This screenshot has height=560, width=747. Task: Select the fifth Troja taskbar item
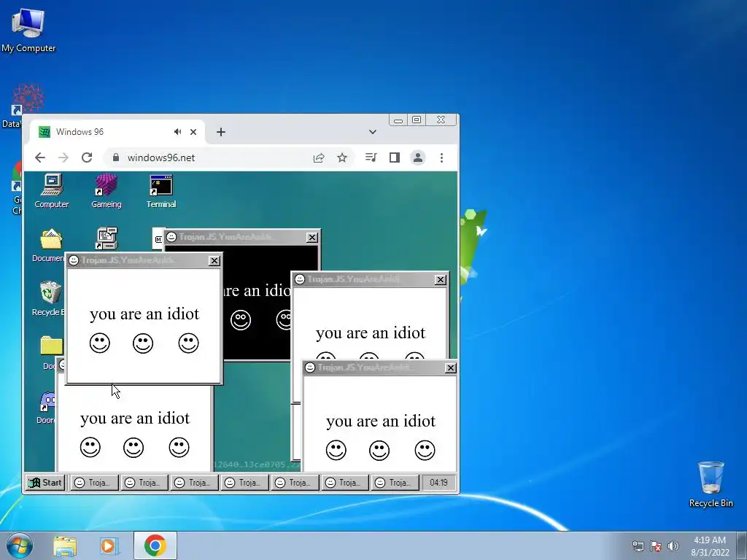coord(295,483)
